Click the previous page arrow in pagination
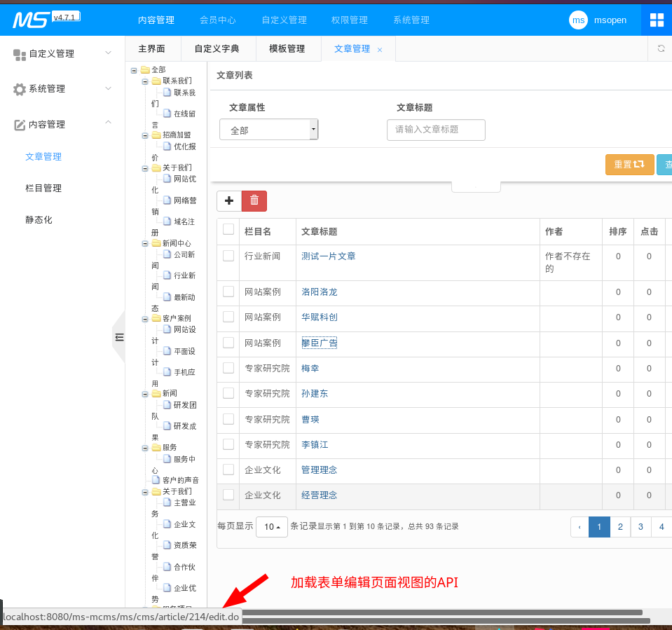This screenshot has height=630, width=672. [x=580, y=527]
